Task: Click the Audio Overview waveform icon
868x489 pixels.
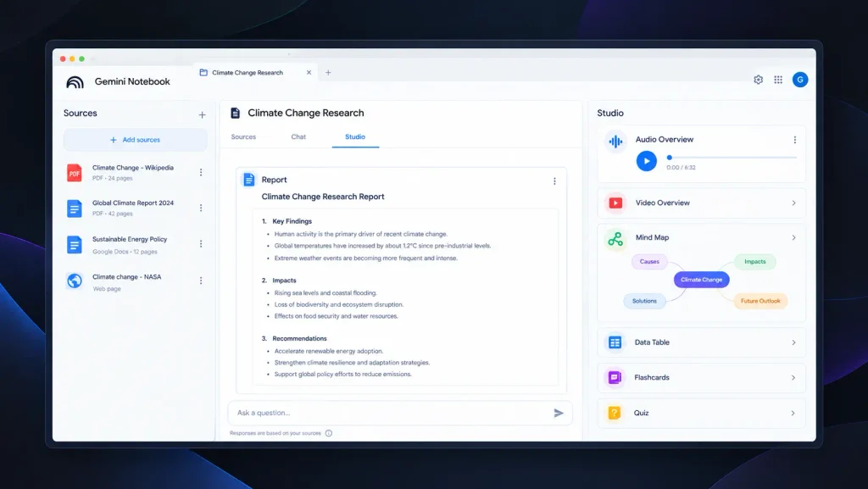Action: pos(615,141)
